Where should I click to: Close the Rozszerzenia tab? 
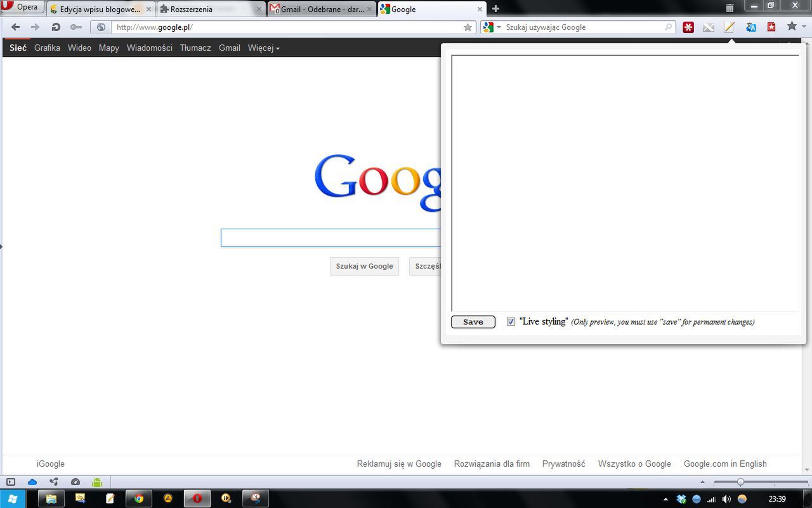coord(259,10)
